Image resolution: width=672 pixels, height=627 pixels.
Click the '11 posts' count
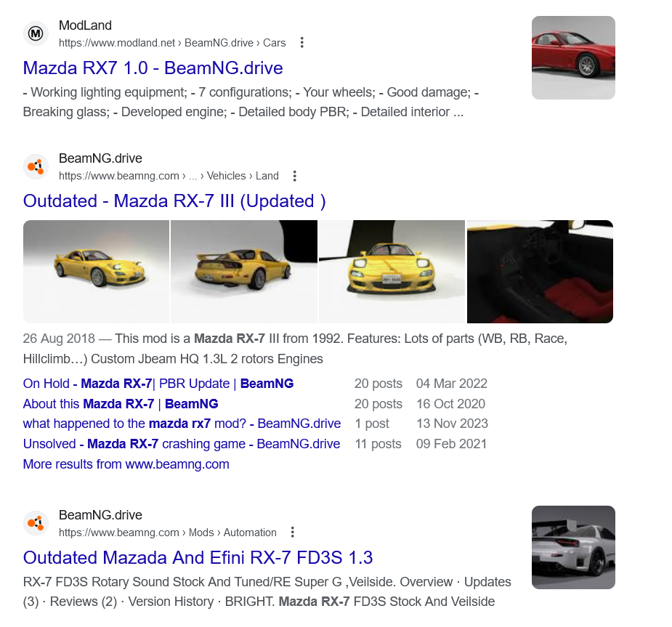378,444
